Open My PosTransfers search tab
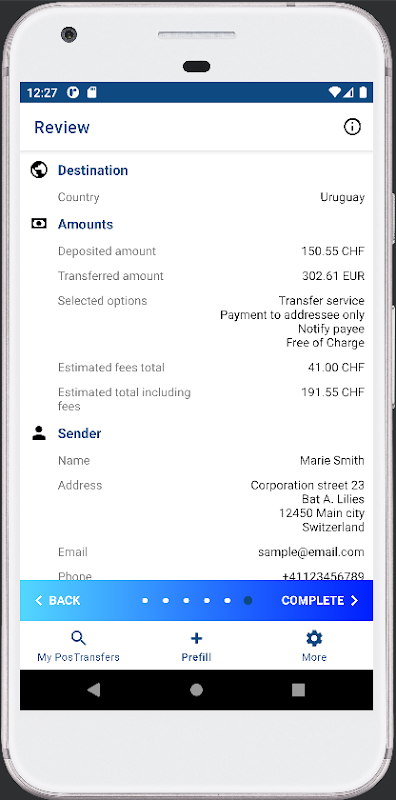The image size is (396, 800). (79, 646)
